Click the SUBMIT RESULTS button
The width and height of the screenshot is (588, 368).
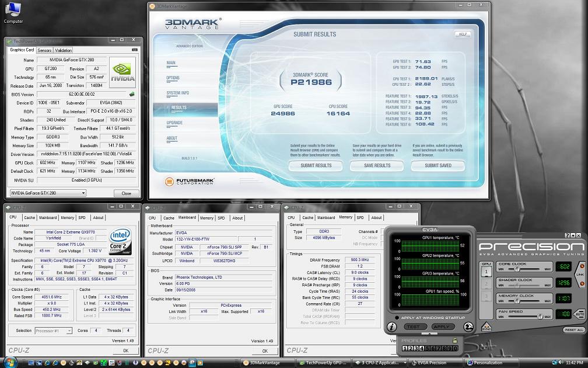pos(316,166)
